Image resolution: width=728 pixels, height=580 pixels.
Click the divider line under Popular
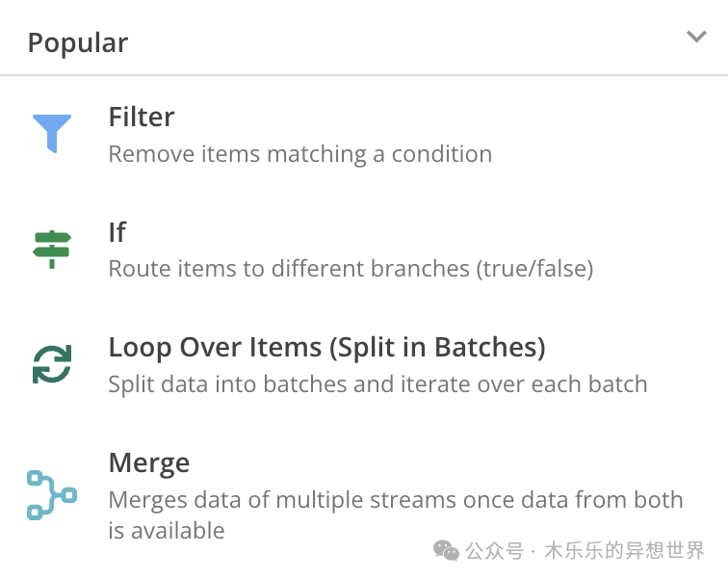coord(364,75)
